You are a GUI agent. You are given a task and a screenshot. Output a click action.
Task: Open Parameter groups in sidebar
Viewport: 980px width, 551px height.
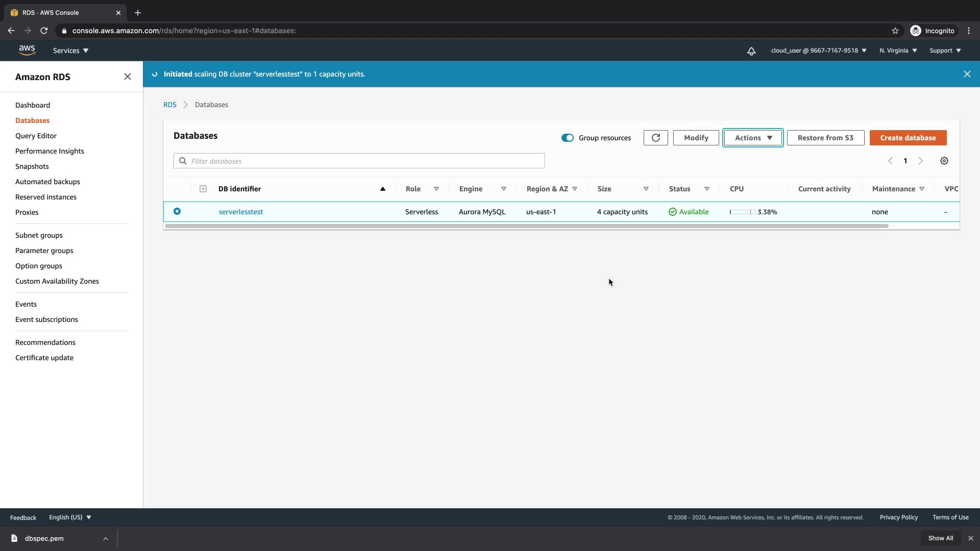[44, 251]
